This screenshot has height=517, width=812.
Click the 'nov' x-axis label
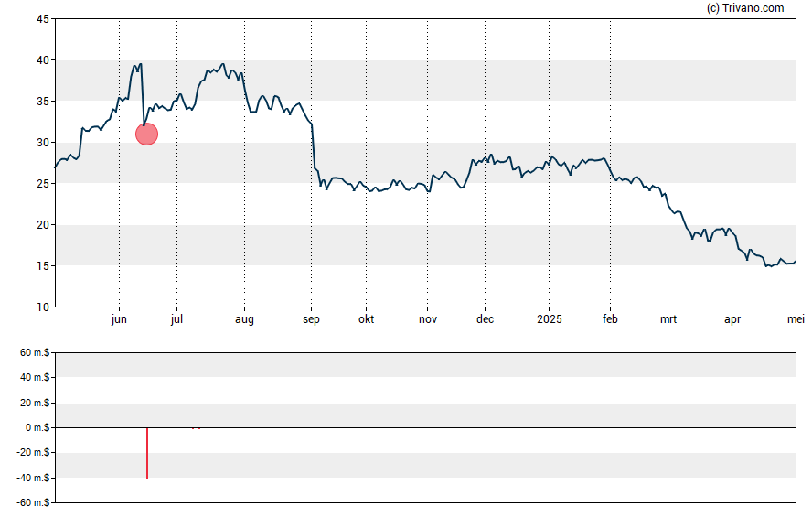click(x=428, y=319)
